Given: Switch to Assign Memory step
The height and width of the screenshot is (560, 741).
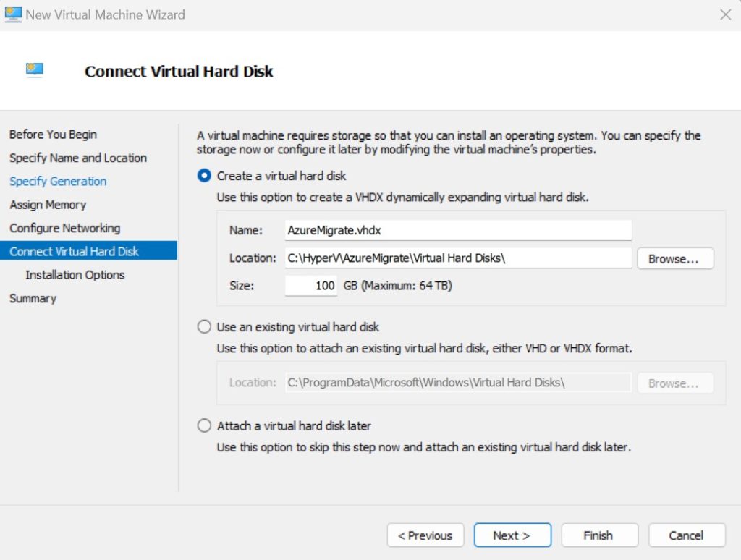Looking at the screenshot, I should 48,205.
